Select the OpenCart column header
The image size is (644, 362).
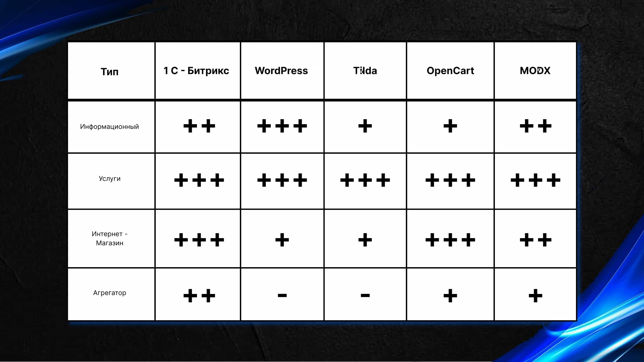(450, 70)
